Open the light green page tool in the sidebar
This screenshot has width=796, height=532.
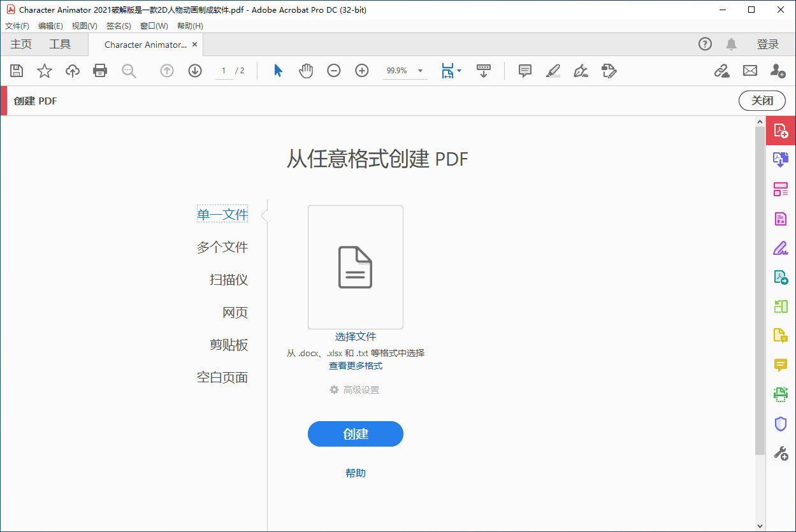781,307
